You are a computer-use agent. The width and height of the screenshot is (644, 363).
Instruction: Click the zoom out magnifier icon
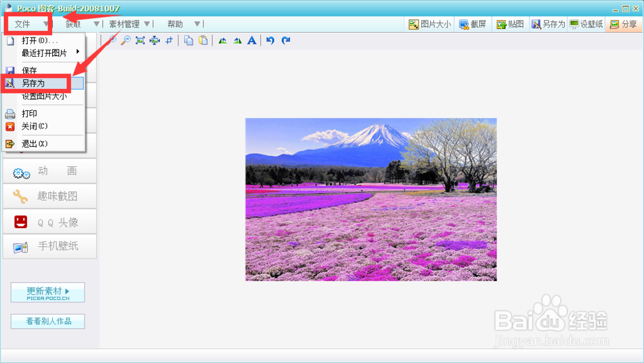[x=126, y=40]
